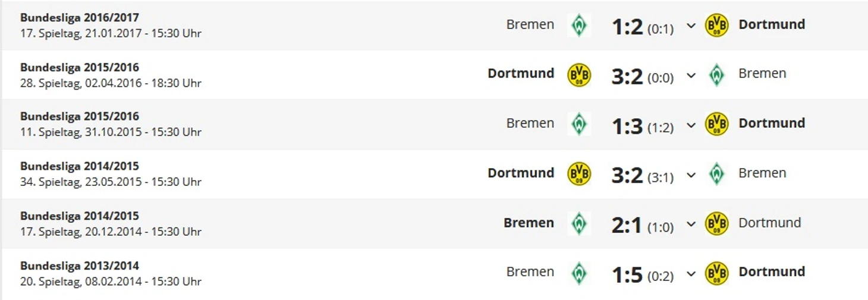Expand details for the 23.05.2015 match
868x300 pixels.
point(691,175)
